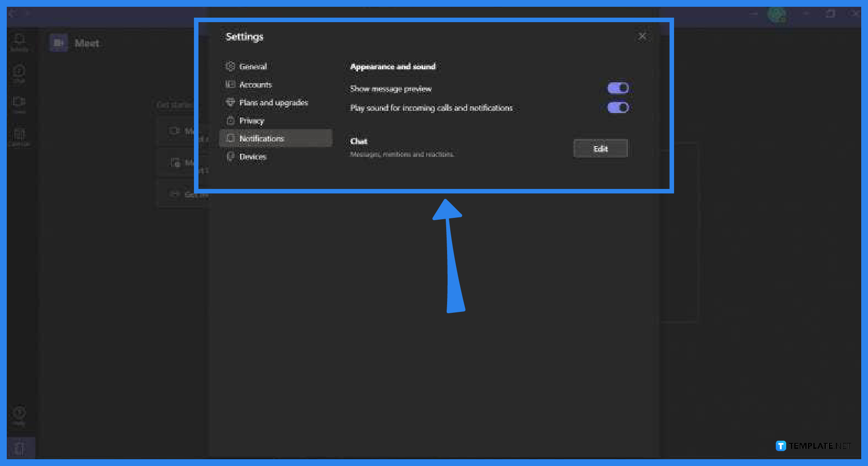Screen dimensions: 868x466
Task: Select the General settings section
Action: point(253,66)
